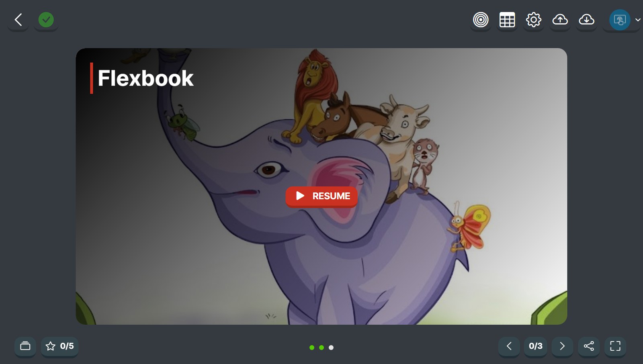Select the third white page dot

[331, 348]
